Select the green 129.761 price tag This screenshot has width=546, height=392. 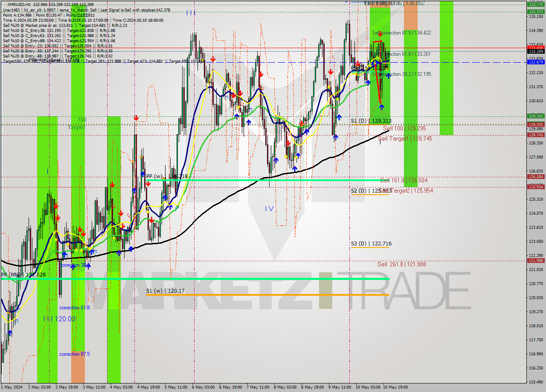(536, 116)
